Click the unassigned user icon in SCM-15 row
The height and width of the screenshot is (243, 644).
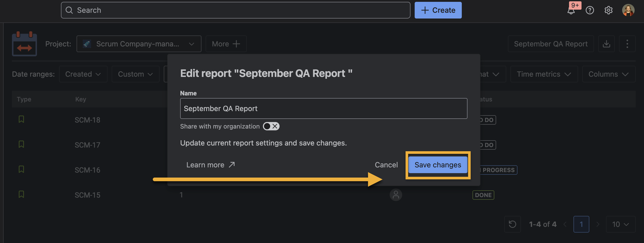coord(396,195)
